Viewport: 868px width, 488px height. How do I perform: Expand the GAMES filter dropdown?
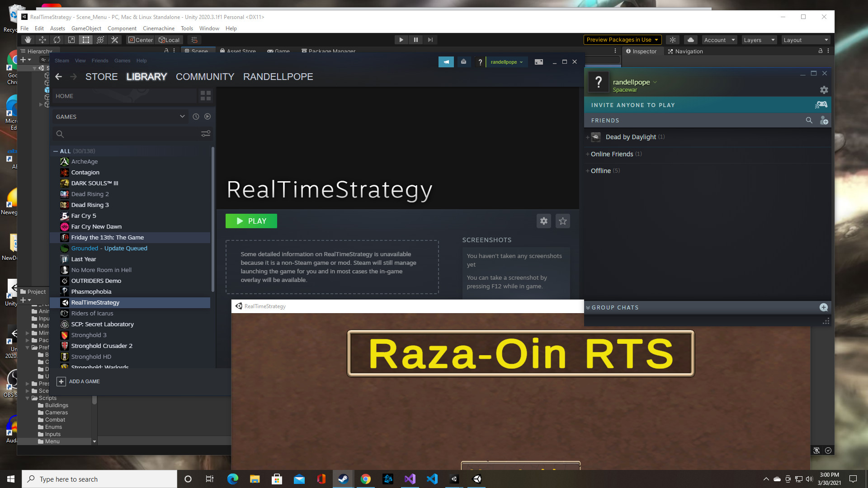[120, 117]
